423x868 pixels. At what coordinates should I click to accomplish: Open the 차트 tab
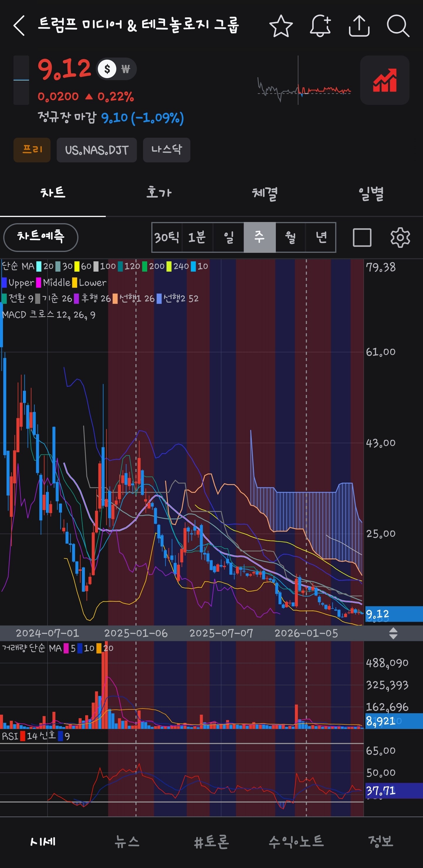click(x=53, y=193)
